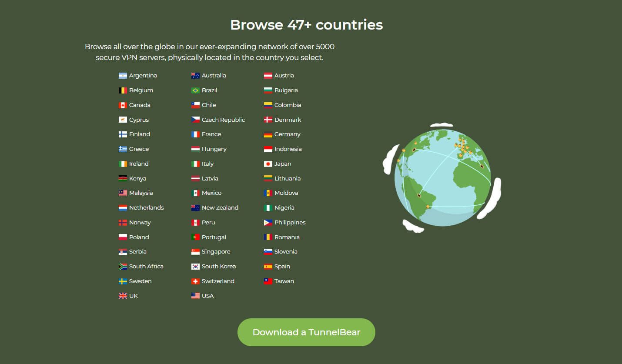Select the Spain country name

click(282, 267)
